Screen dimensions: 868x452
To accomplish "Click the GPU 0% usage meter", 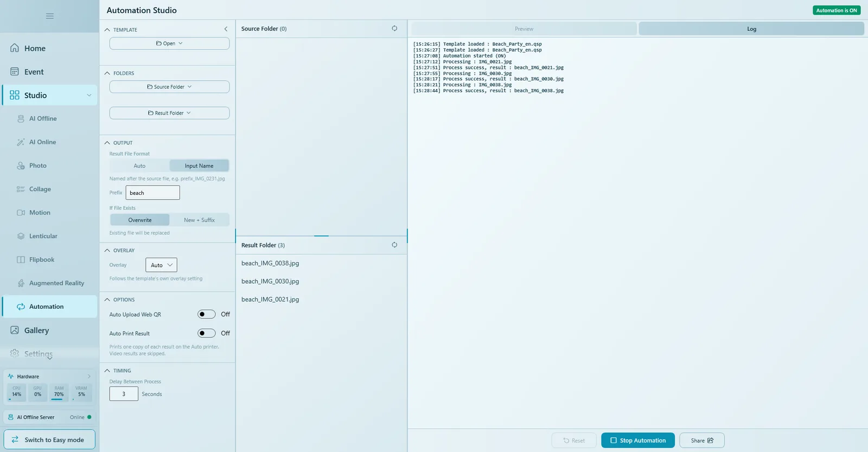I will point(37,393).
